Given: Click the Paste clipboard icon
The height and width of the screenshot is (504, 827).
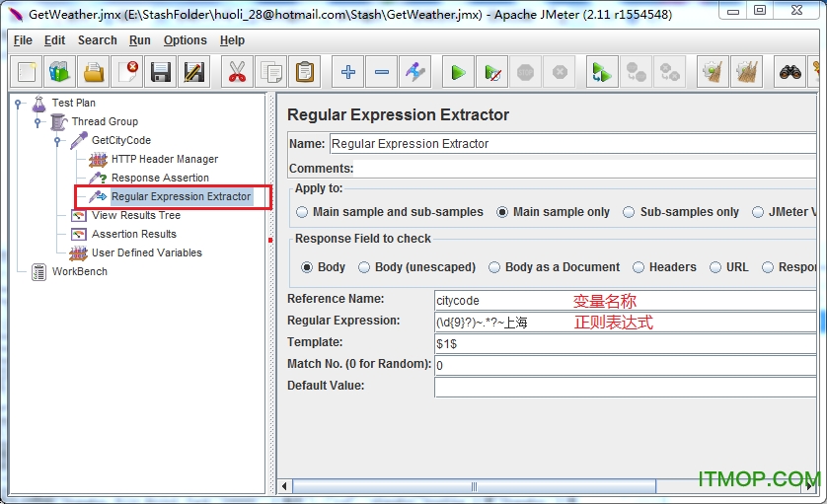Looking at the screenshot, I should pyautogui.click(x=305, y=72).
